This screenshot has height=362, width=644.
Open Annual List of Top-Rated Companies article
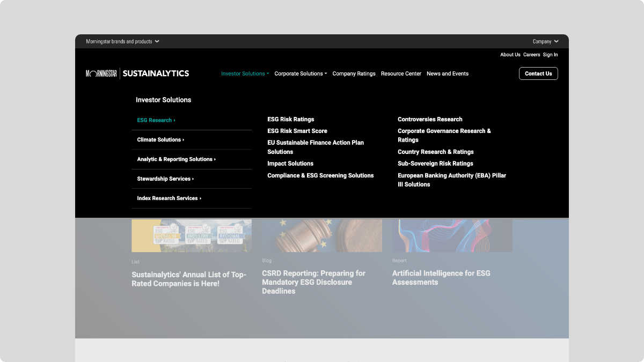189,279
